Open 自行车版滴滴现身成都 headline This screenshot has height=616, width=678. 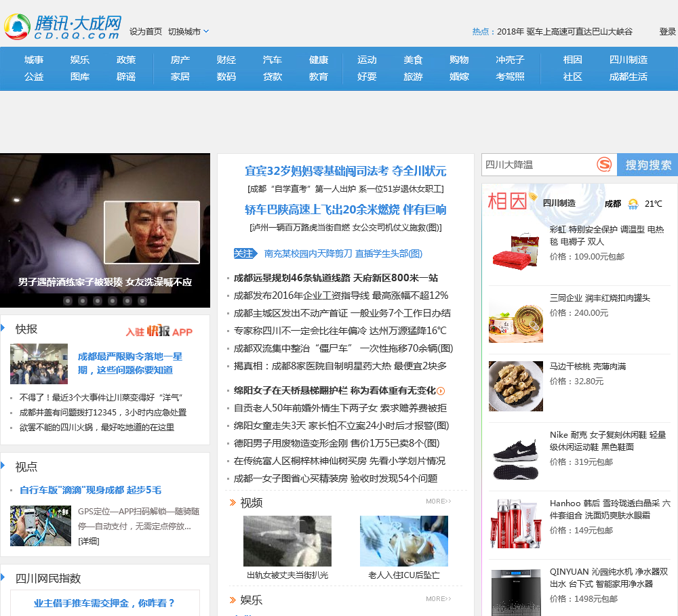(90, 490)
